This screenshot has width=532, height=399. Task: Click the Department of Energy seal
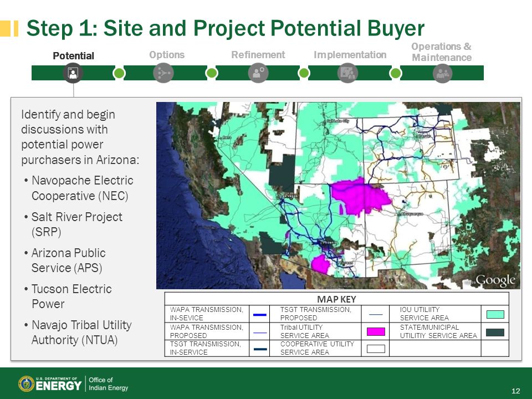[x=26, y=383]
